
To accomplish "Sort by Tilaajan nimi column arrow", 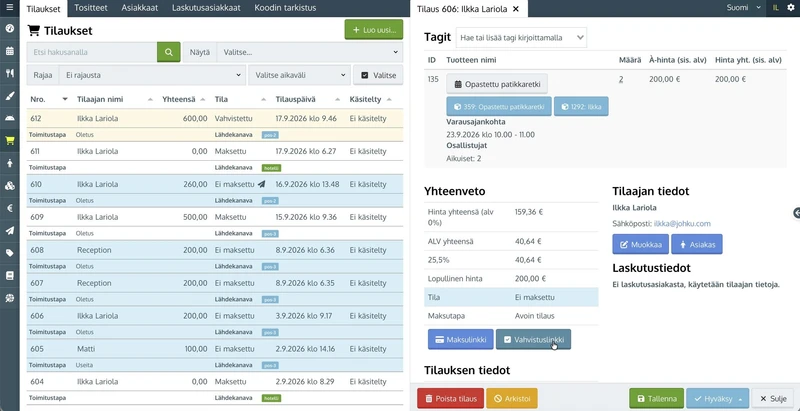I will pos(150,99).
